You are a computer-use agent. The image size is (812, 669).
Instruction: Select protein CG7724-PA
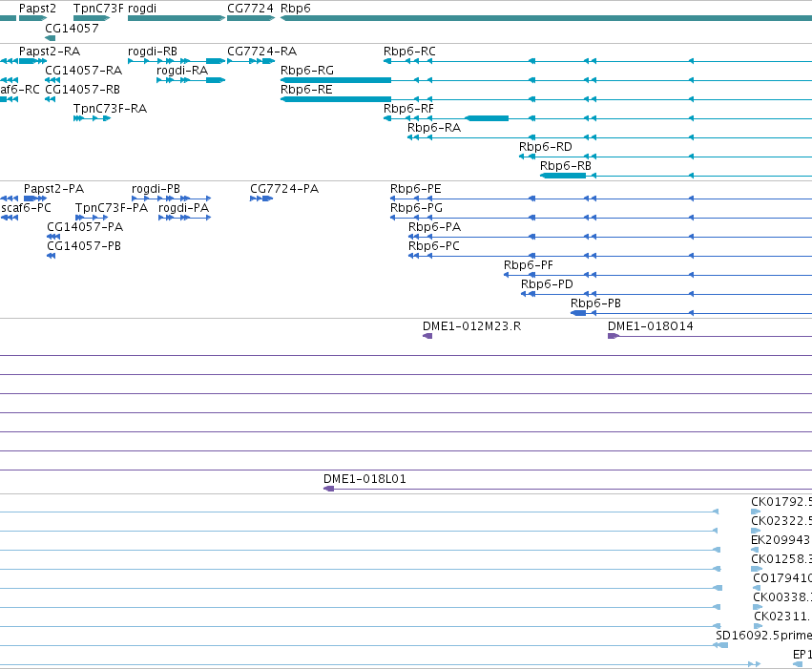point(284,189)
